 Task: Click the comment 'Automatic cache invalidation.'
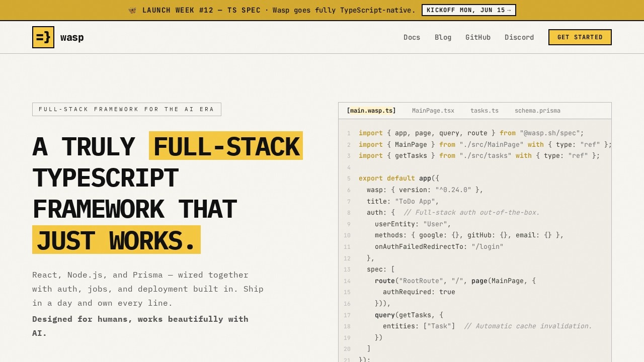click(528, 326)
